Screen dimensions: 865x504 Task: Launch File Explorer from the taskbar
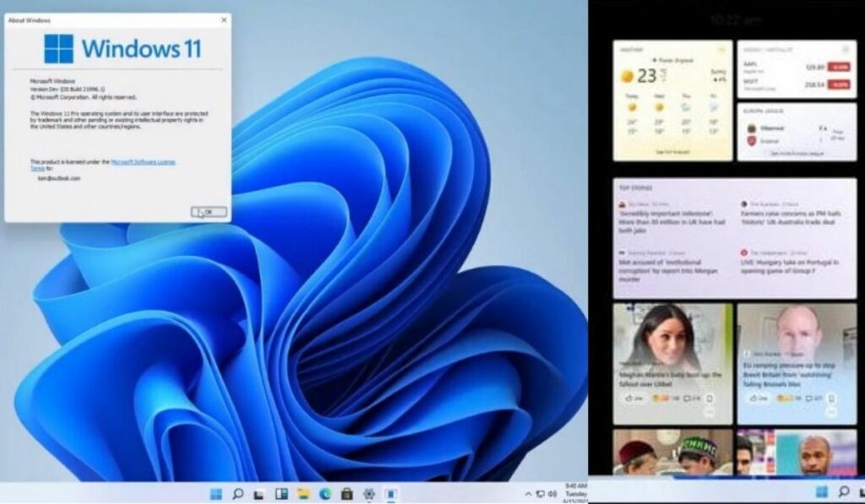pyautogui.click(x=303, y=493)
